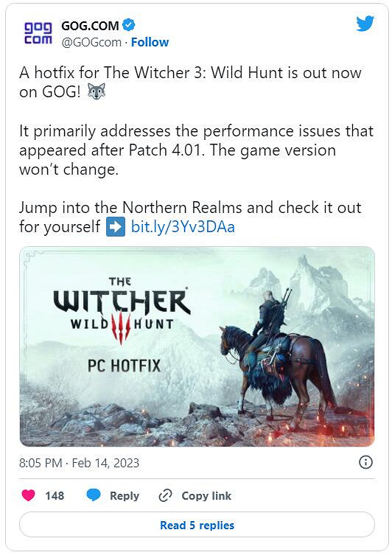Click the wolf emoji in the tweet

coord(96,91)
